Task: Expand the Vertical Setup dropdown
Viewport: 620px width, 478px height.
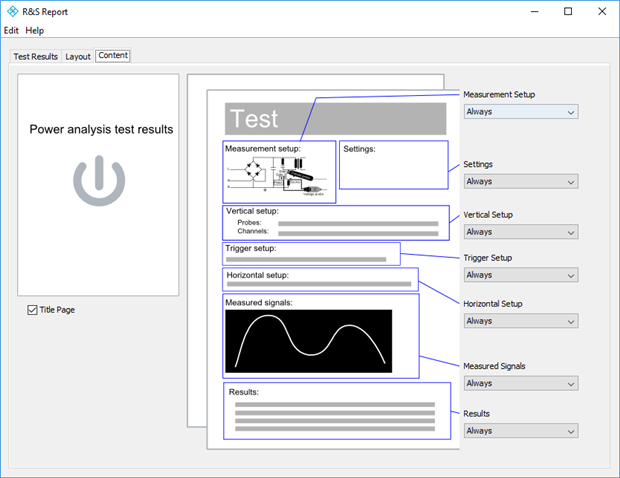Action: click(520, 232)
